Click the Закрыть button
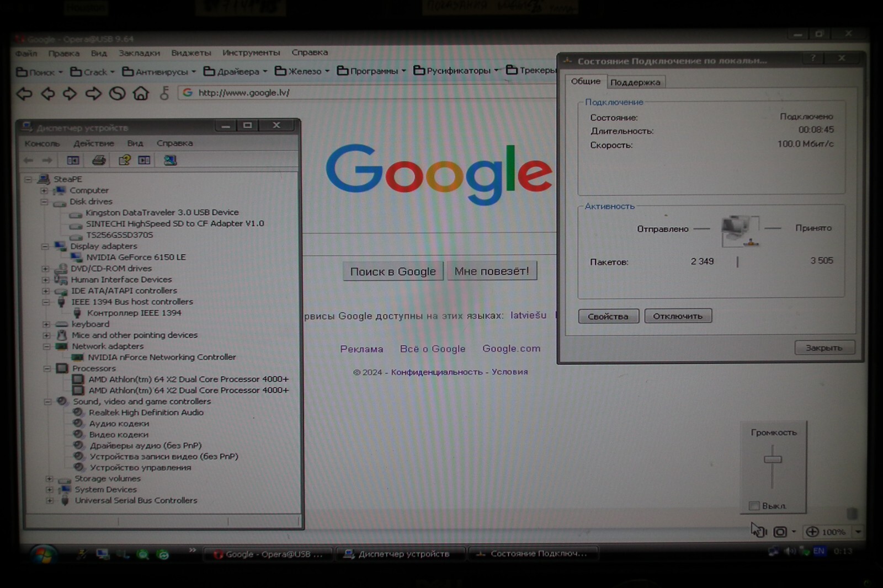 (824, 348)
